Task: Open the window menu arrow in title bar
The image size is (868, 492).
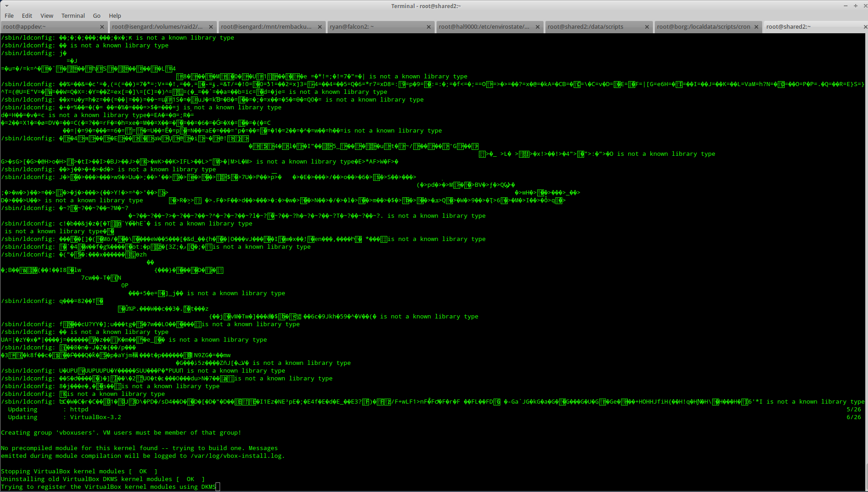Action: coord(7,6)
